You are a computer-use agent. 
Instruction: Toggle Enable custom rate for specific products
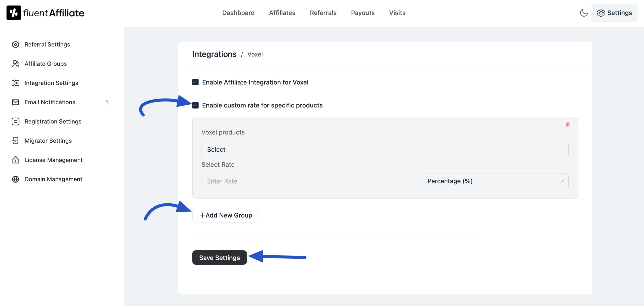[x=195, y=105]
